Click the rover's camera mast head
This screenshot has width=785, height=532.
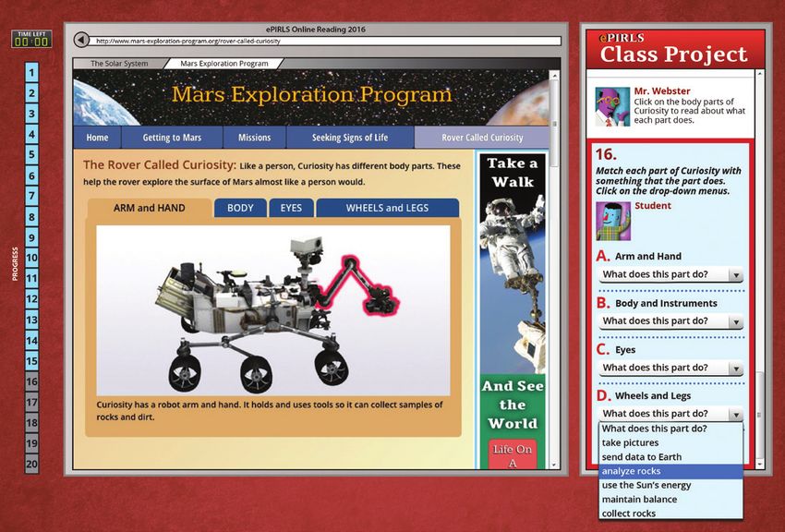pos(307,248)
